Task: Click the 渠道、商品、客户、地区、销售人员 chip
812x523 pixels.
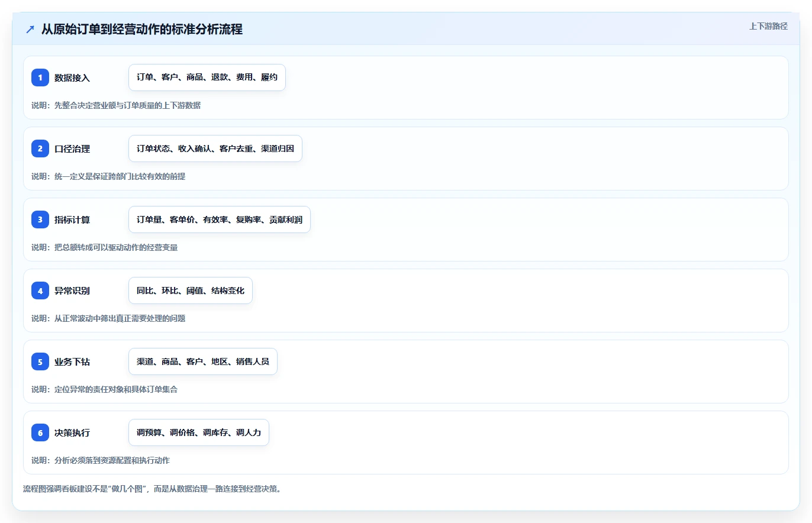Action: (203, 361)
